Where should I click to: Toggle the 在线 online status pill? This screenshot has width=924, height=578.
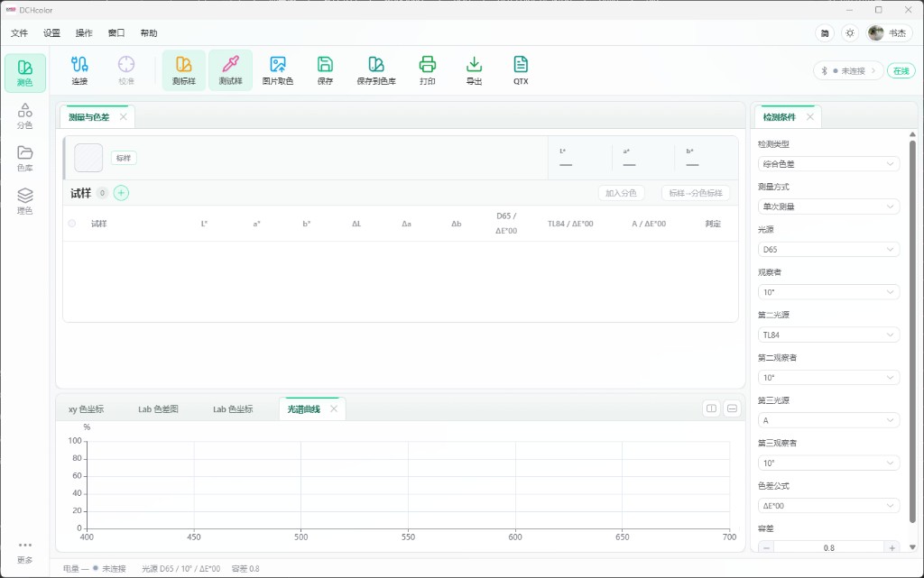901,70
